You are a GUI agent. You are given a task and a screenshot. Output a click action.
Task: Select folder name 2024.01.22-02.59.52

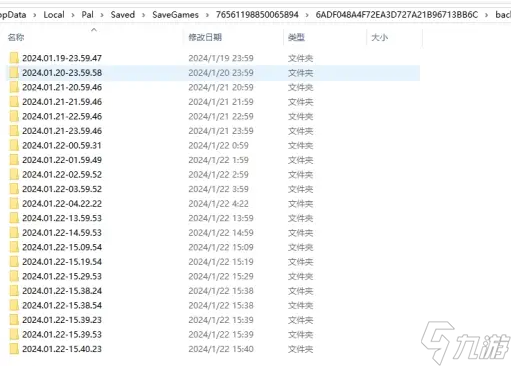point(62,174)
